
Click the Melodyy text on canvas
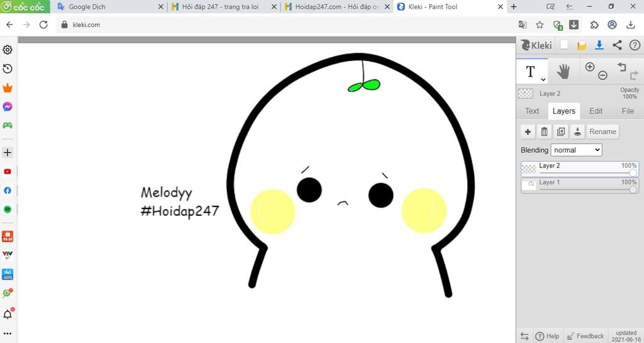point(166,193)
